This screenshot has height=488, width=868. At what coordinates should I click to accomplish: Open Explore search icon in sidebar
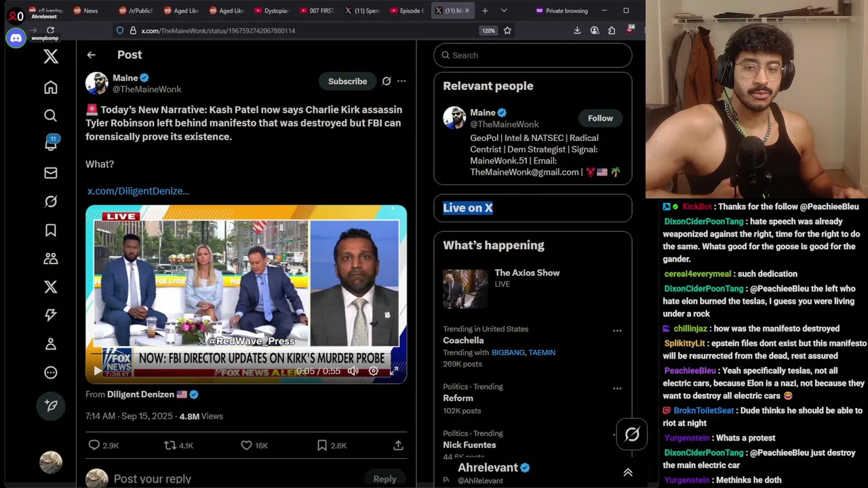click(x=51, y=116)
